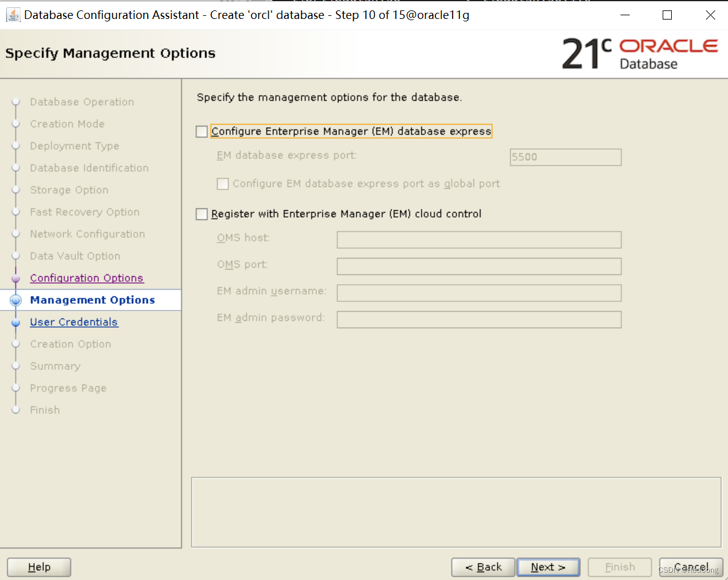Cancel the database creation wizard
This screenshot has width=728, height=580.
pyautogui.click(x=691, y=567)
